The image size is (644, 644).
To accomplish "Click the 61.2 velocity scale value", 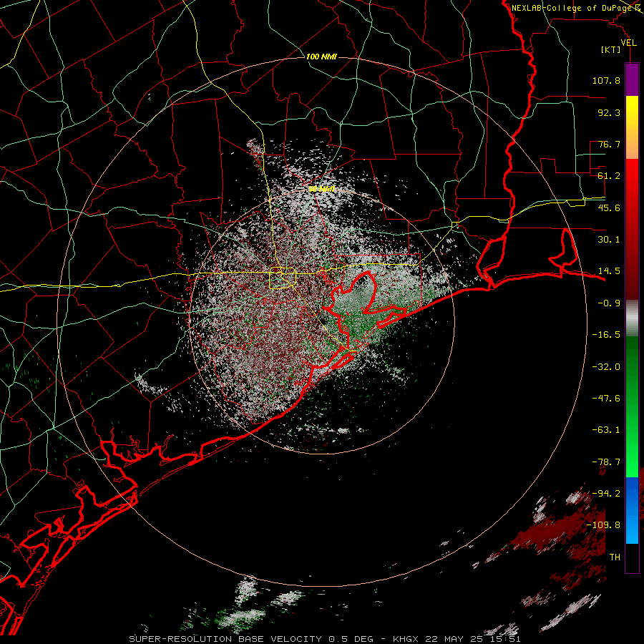I will click(609, 176).
